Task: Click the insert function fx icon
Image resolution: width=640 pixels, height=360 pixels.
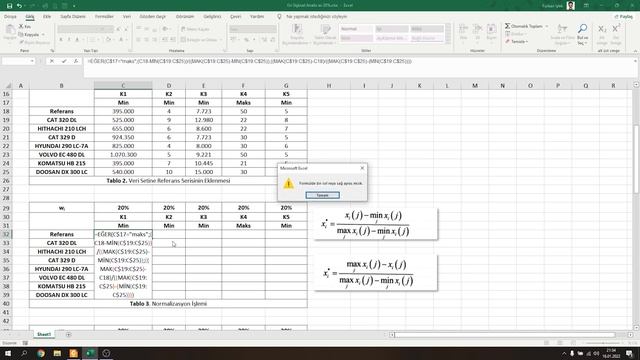Action: coord(76,61)
